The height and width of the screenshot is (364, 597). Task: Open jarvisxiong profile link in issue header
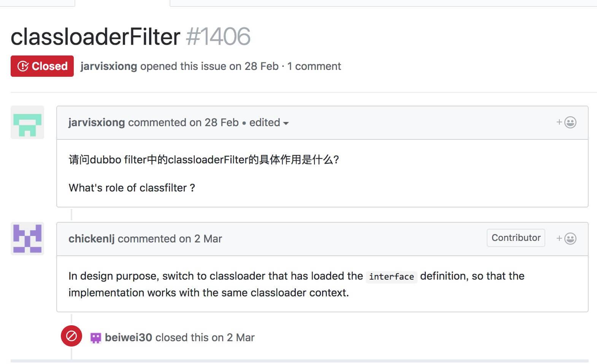tap(109, 66)
